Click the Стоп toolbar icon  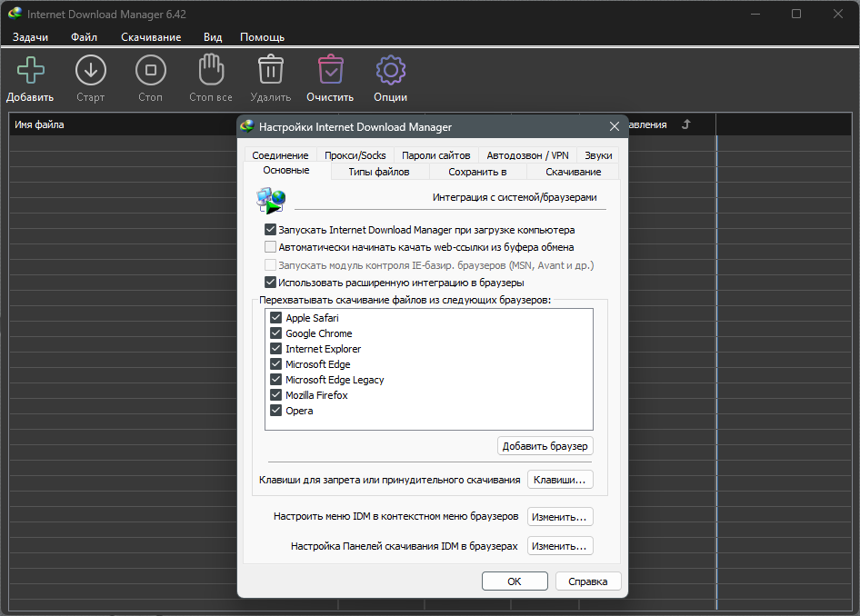(150, 70)
